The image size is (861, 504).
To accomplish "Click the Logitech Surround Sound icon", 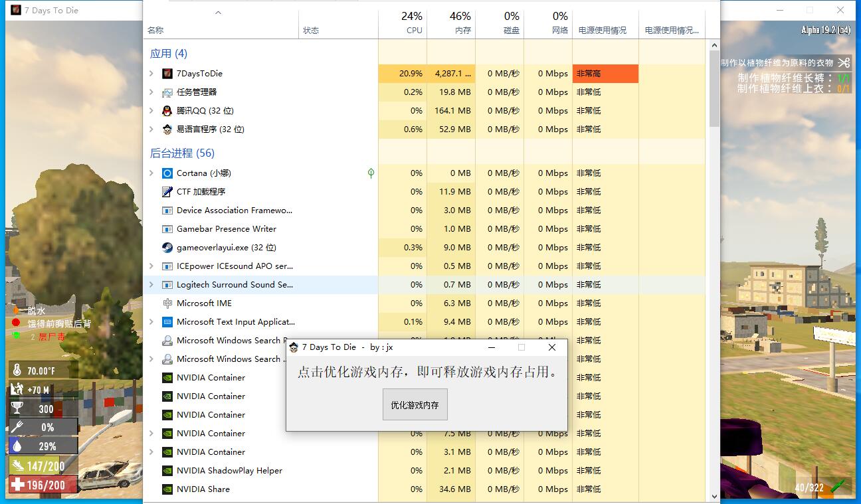I will click(167, 285).
